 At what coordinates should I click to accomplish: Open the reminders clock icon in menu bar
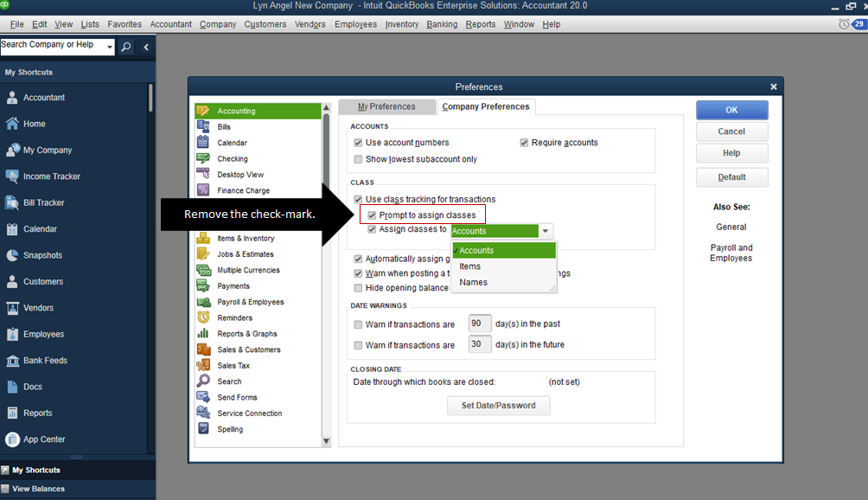pyautogui.click(x=844, y=24)
